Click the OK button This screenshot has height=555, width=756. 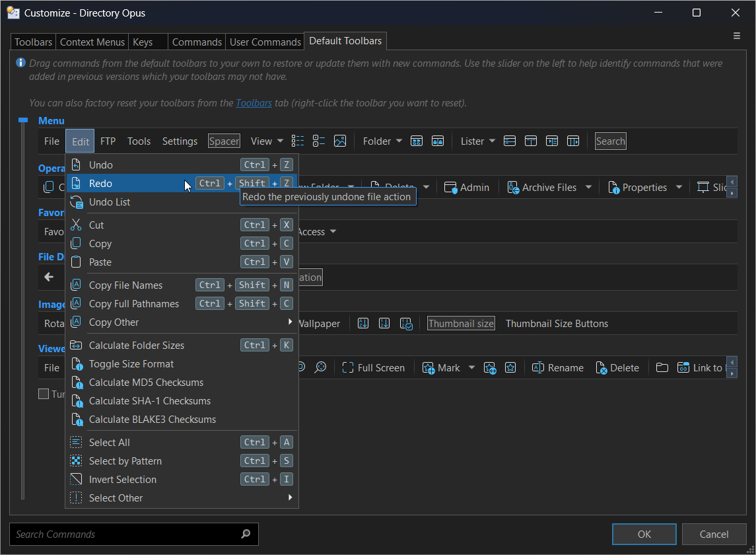pos(644,534)
